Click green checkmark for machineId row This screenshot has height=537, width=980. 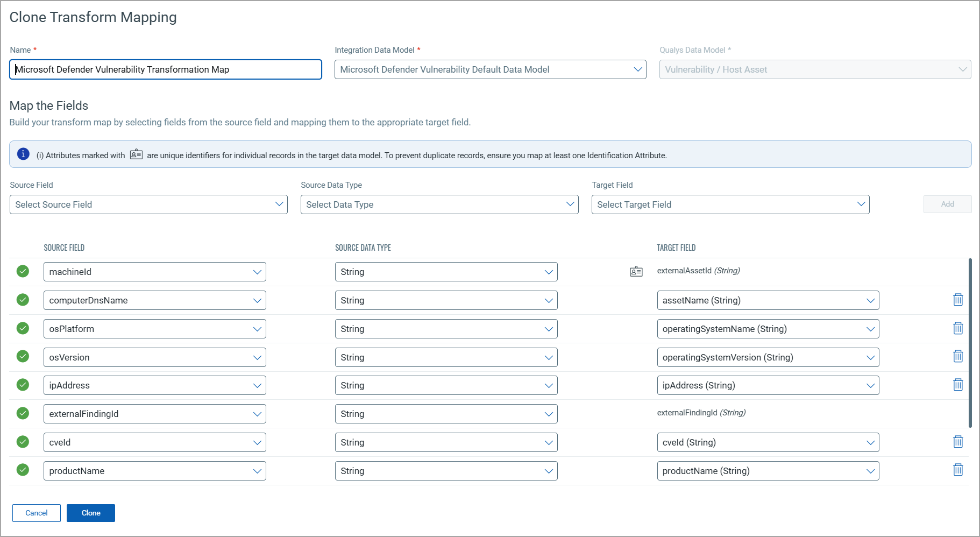pos(23,271)
